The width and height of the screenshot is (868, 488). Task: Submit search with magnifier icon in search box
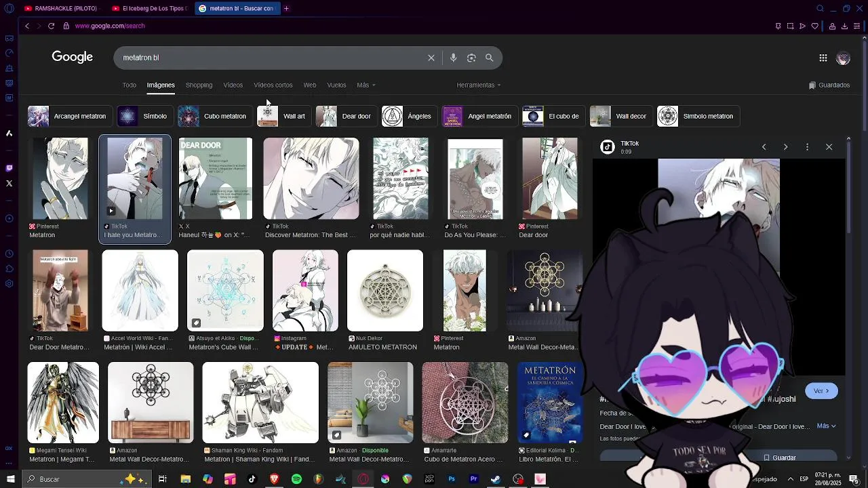489,58
